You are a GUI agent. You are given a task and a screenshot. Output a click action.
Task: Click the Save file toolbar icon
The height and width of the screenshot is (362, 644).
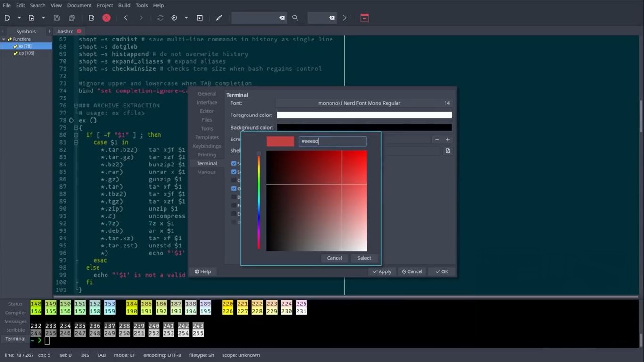coord(57,18)
